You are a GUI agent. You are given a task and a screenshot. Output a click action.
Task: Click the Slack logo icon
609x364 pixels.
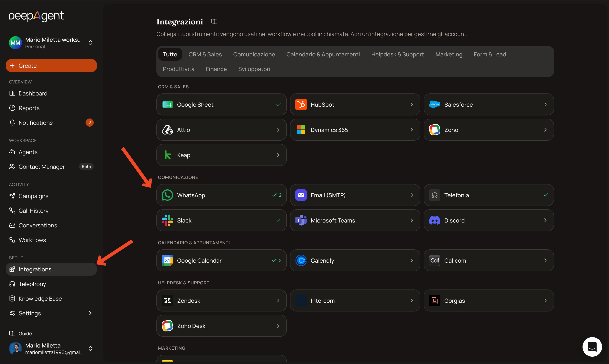pos(167,220)
